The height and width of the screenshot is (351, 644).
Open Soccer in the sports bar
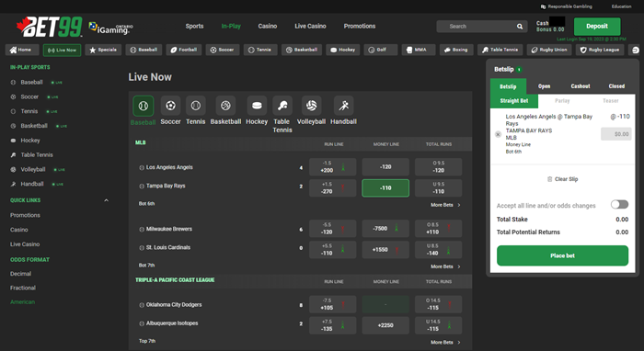pyautogui.click(x=223, y=50)
